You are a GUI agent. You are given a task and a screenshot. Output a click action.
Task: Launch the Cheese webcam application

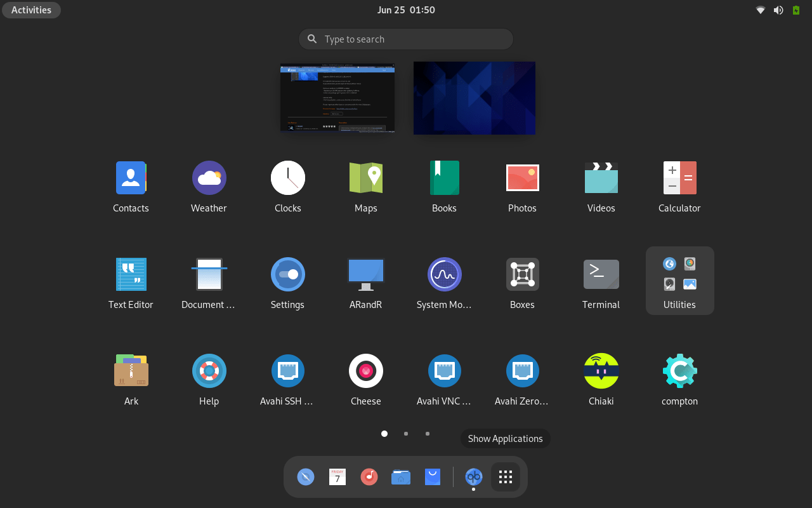366,370
